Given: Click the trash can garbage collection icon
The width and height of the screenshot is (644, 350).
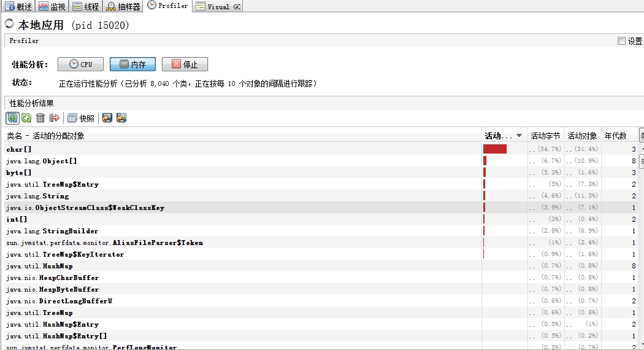Looking at the screenshot, I should (40, 118).
